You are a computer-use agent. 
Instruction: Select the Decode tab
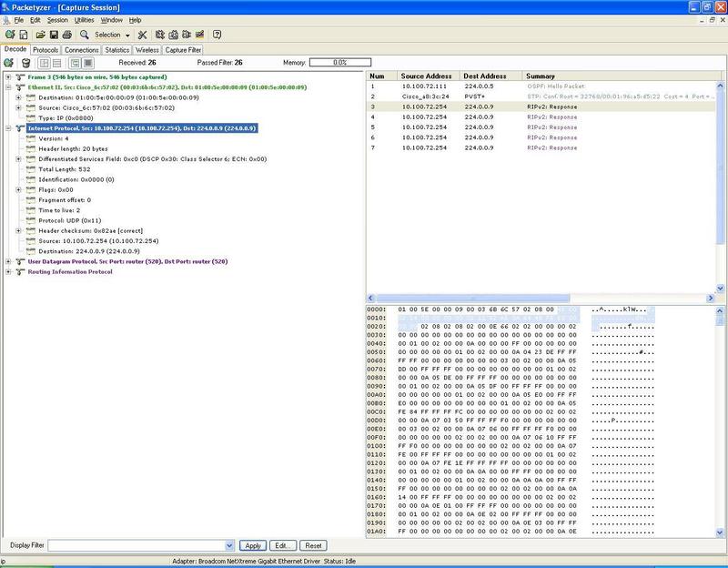[15, 49]
